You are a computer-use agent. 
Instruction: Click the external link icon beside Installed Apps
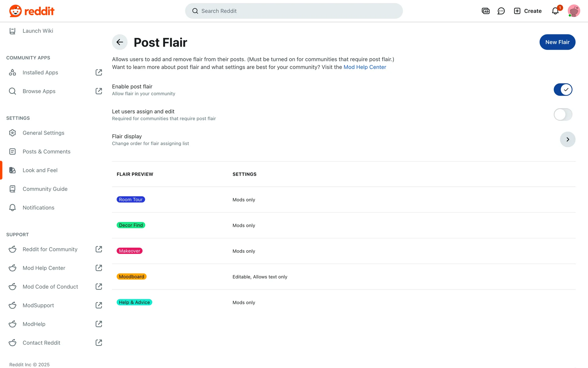(x=99, y=72)
